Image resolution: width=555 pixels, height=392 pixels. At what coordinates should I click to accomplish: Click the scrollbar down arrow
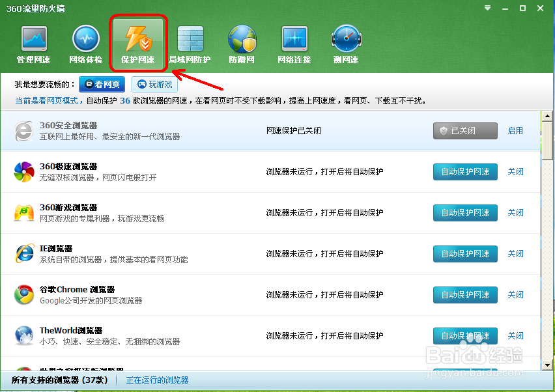(x=547, y=365)
